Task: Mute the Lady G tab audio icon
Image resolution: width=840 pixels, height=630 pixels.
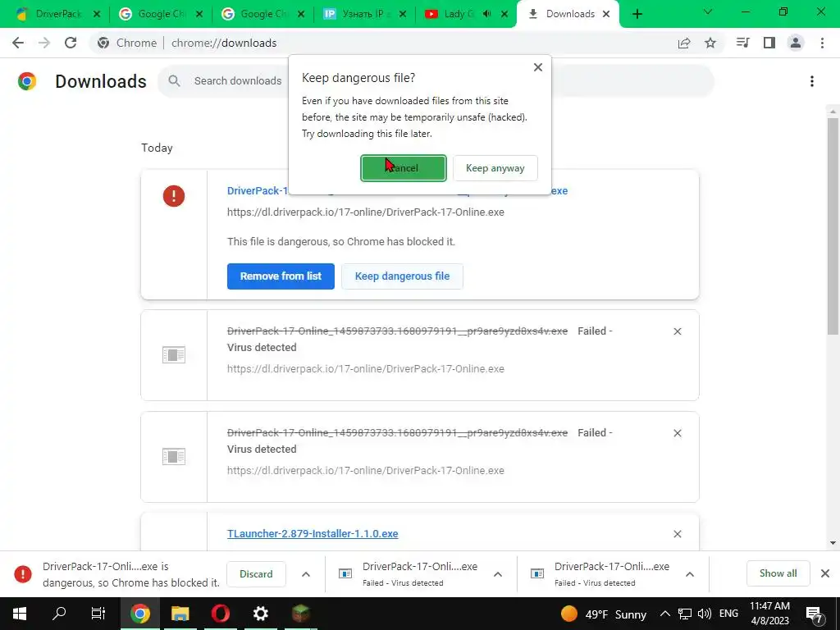Action: point(486,14)
